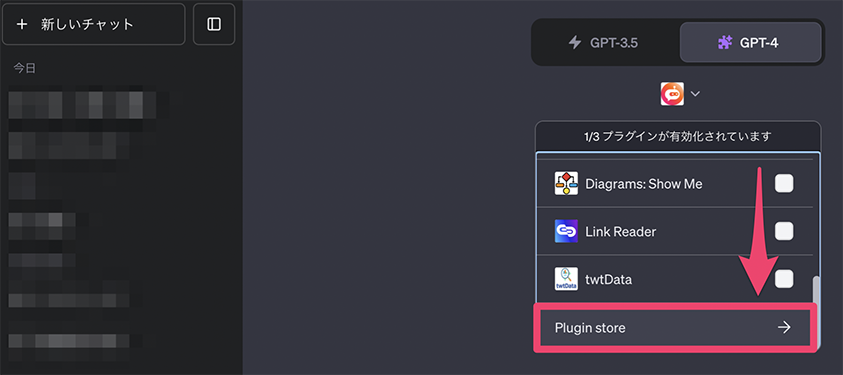Click the Diagrams: Show Me plugin icon
Screen dimensions: 843x375
566,184
